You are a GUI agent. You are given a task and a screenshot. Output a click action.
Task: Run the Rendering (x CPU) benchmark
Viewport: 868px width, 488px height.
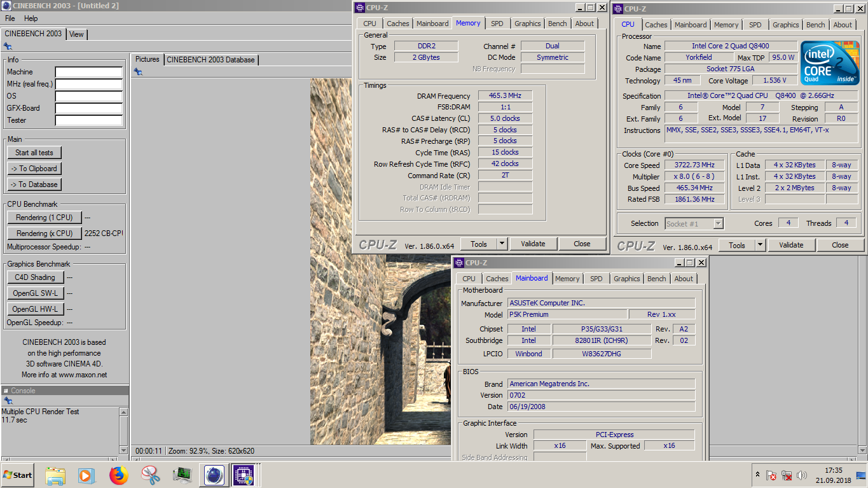tap(45, 234)
